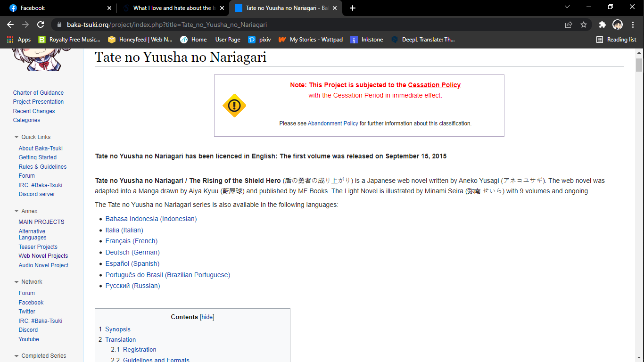Image resolution: width=644 pixels, height=362 pixels.
Task: Open the Apps bookmarks shortcut
Action: (x=19, y=40)
